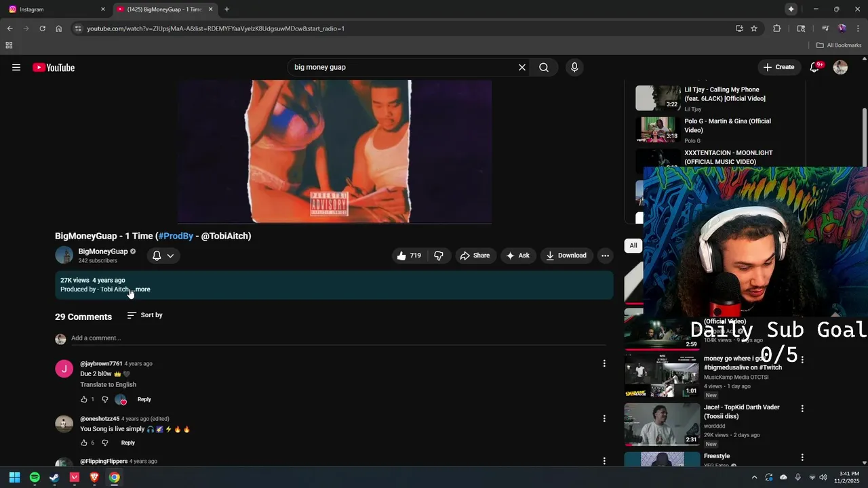868x488 pixels.
Task: Open more actions next to Download
Action: [605, 256]
